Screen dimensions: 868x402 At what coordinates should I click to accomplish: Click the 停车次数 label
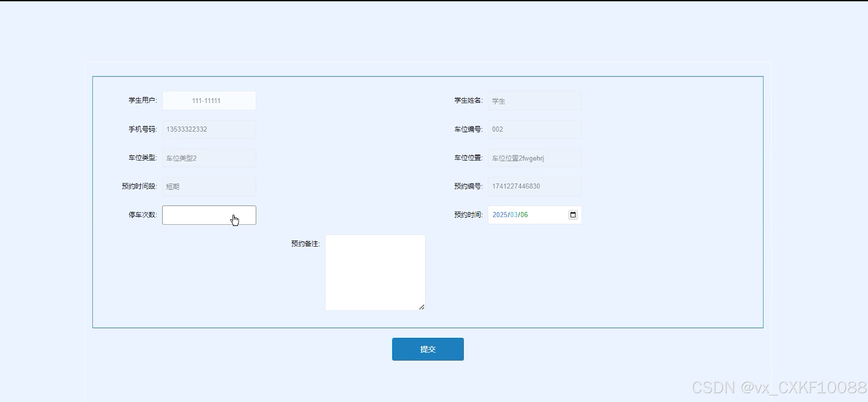142,215
